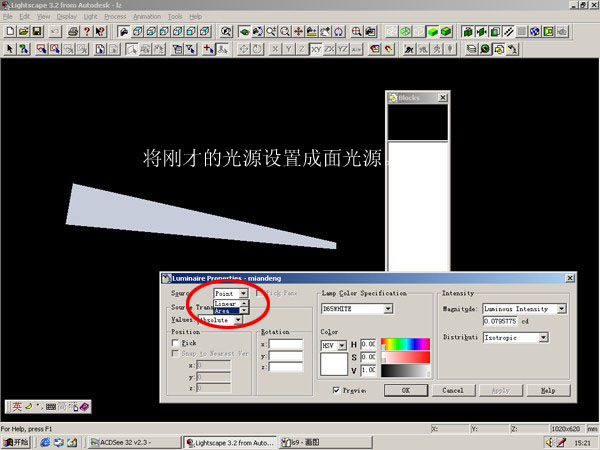The image size is (600, 450).
Task: Select the pan view cross-arrows icon
Action: (x=298, y=31)
